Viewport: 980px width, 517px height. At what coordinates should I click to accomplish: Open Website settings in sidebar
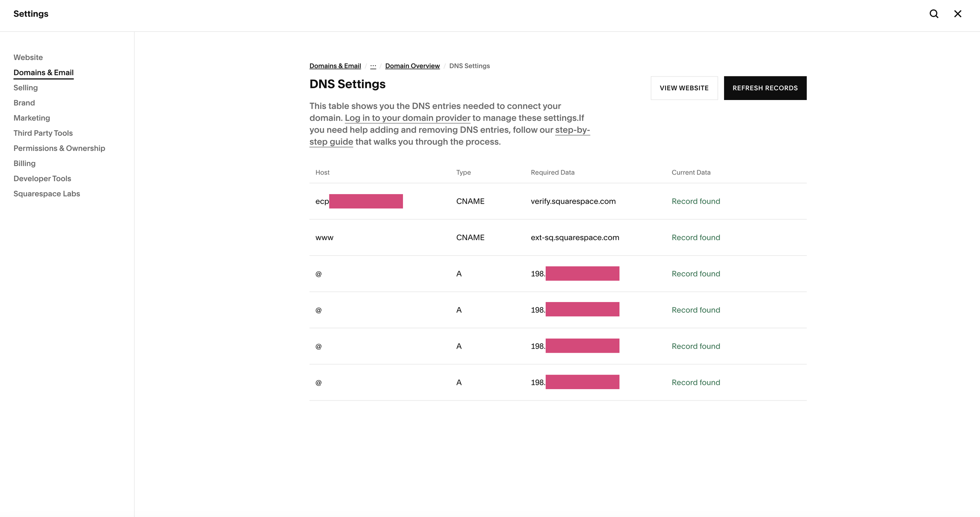(28, 57)
